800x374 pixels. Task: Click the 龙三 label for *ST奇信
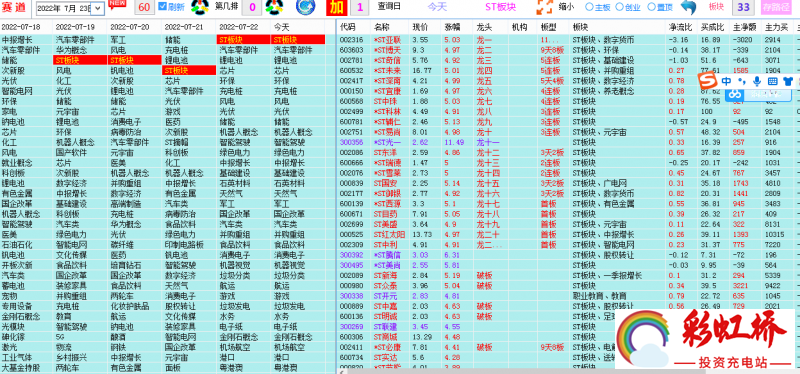pyautogui.click(x=484, y=60)
